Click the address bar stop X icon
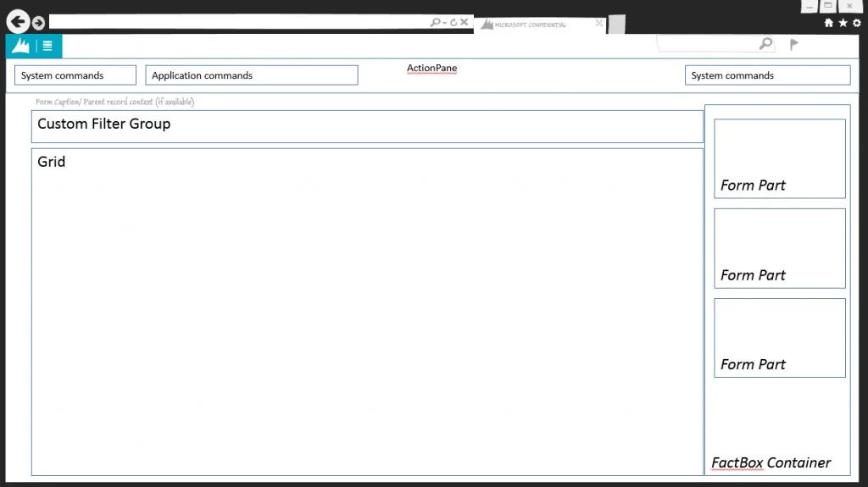This screenshot has height=487, width=868. click(464, 21)
